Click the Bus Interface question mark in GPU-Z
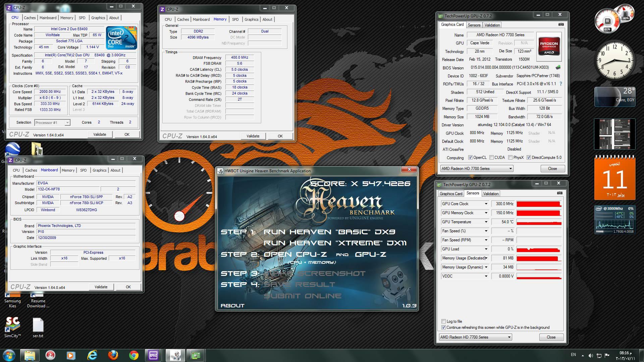The width and height of the screenshot is (644, 362). tap(560, 84)
